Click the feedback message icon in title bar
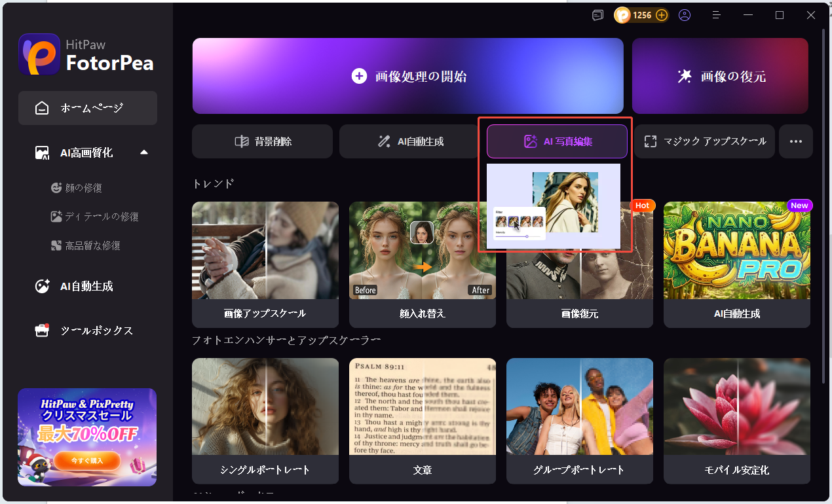The image size is (832, 504). click(x=597, y=15)
